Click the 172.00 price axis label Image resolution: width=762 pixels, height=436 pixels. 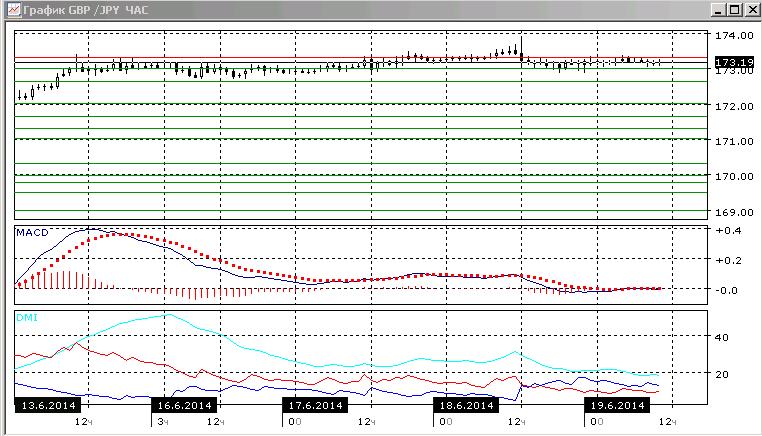pyautogui.click(x=734, y=106)
